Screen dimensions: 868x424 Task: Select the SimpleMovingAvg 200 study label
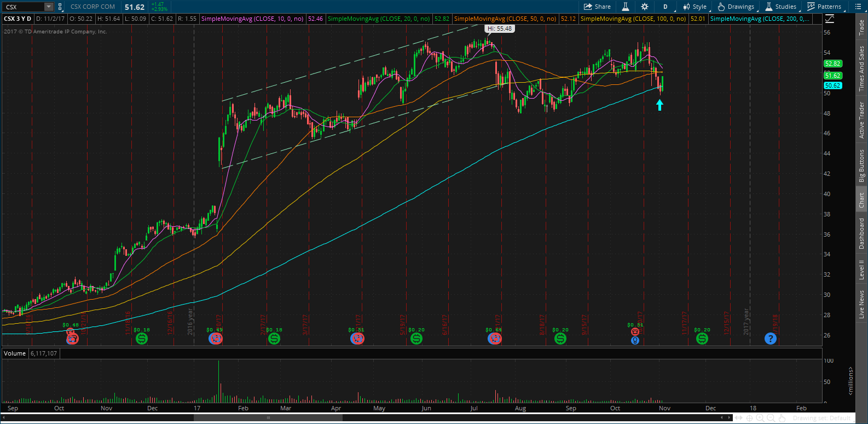[x=760, y=19]
